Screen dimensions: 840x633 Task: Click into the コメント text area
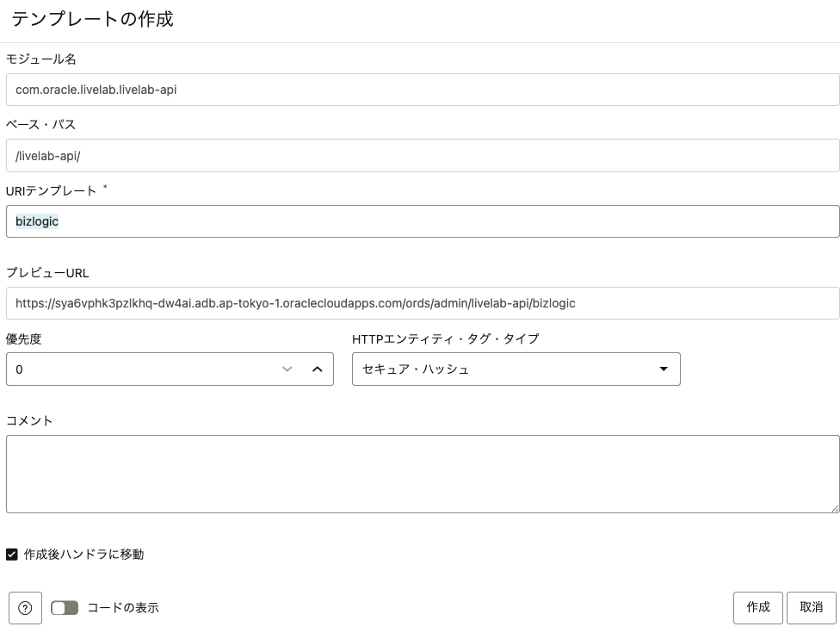tap(423, 474)
